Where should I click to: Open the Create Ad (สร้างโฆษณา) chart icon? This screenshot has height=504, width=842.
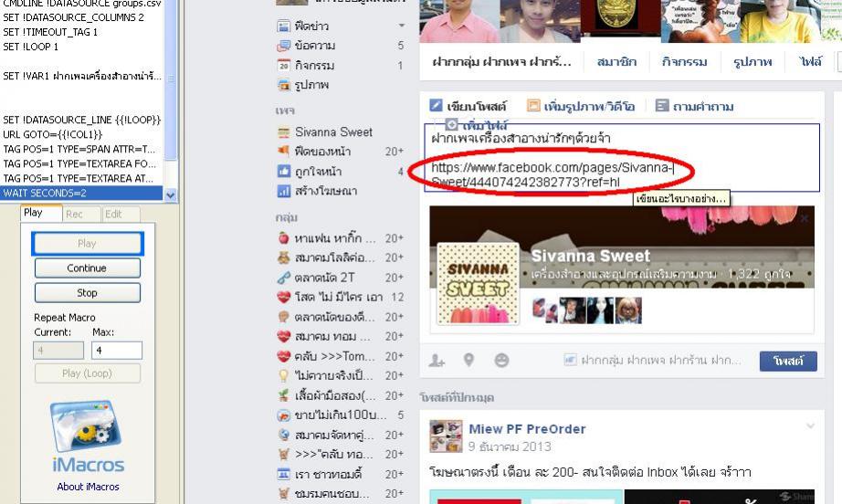pyautogui.click(x=283, y=191)
